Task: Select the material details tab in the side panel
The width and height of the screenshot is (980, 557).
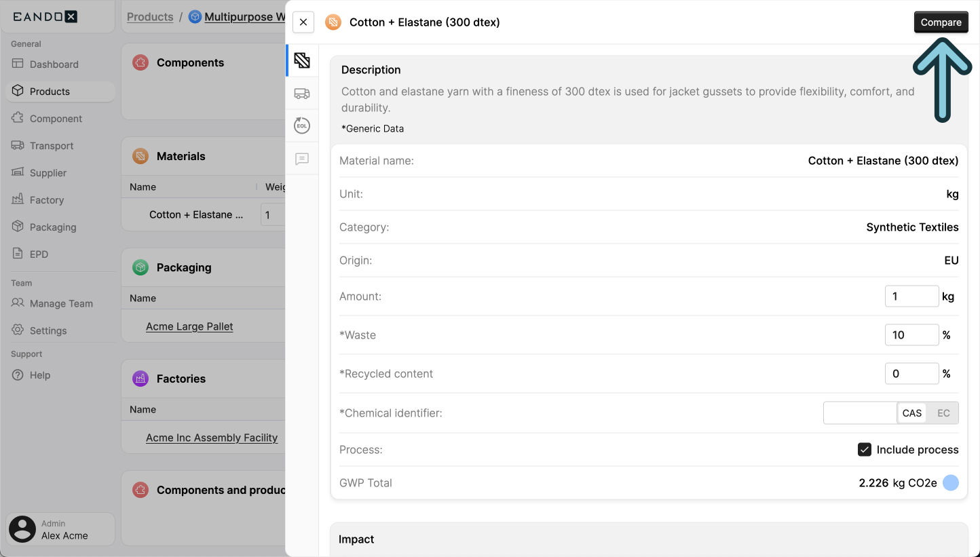Action: (x=302, y=60)
